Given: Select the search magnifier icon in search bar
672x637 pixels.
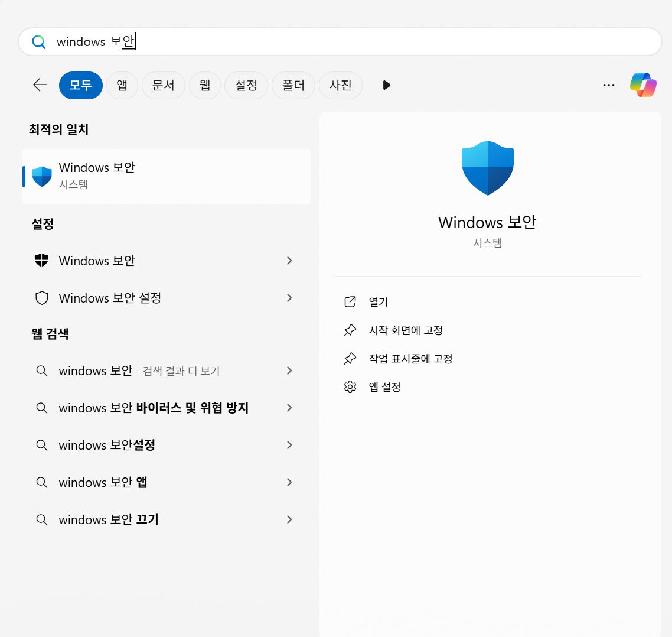Looking at the screenshot, I should (38, 41).
